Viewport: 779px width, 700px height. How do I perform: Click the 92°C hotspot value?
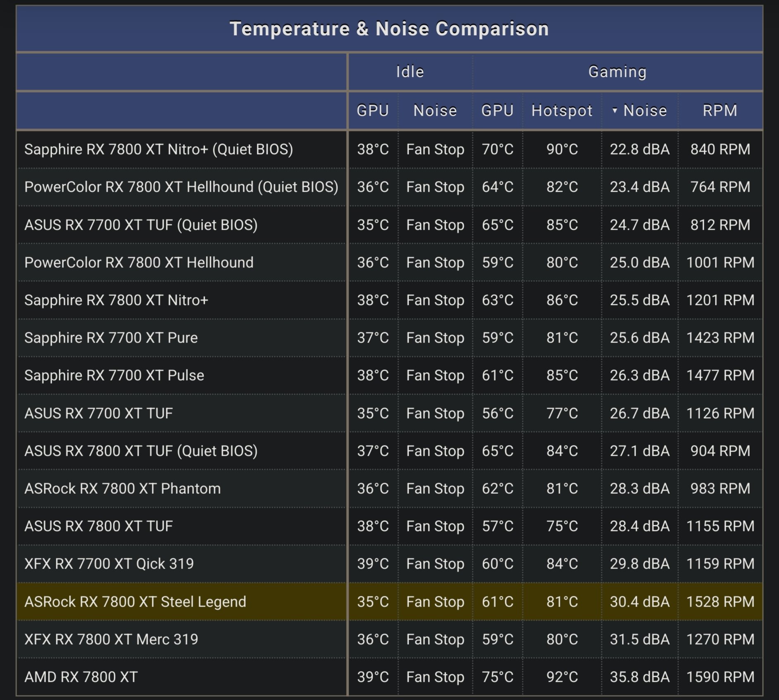click(x=562, y=677)
